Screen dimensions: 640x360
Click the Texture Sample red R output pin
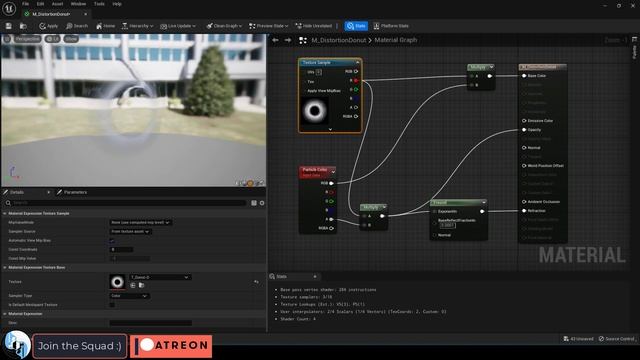(x=356, y=80)
